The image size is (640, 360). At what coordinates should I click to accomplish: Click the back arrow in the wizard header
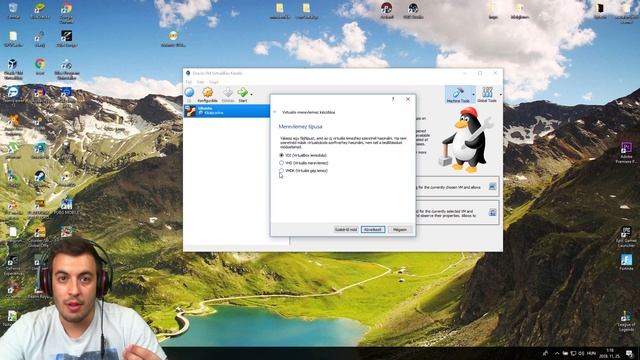pos(275,112)
